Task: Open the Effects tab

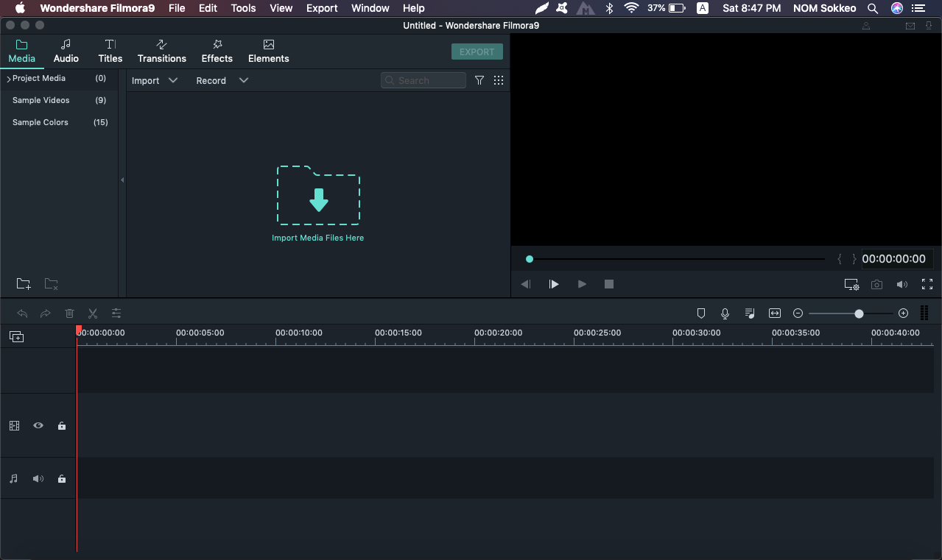Action: tap(217, 52)
